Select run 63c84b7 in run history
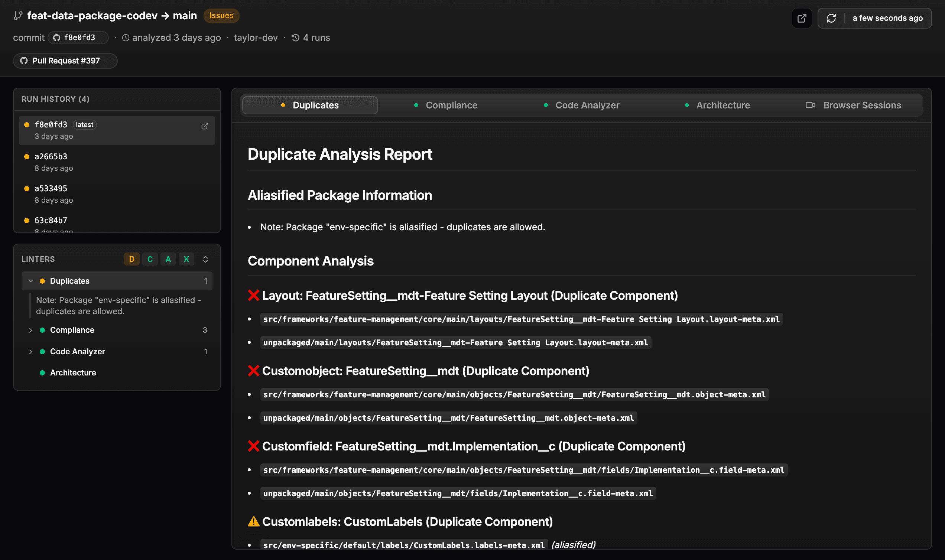This screenshot has width=945, height=560. pos(117,223)
